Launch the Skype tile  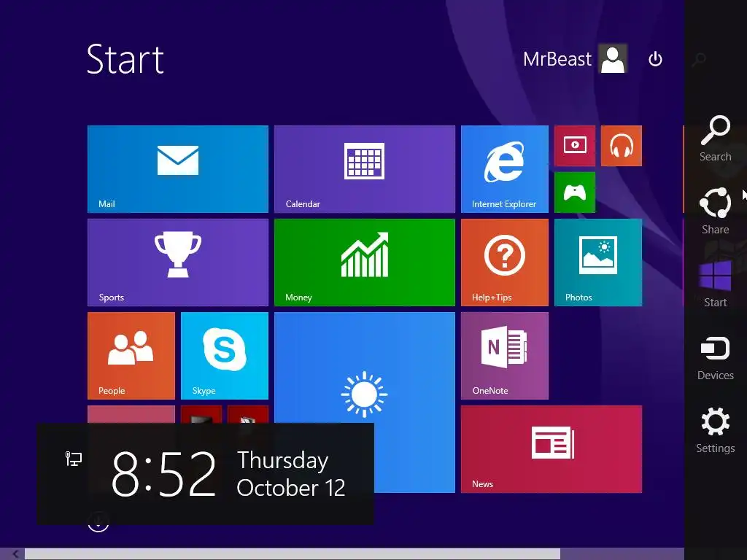pos(225,356)
